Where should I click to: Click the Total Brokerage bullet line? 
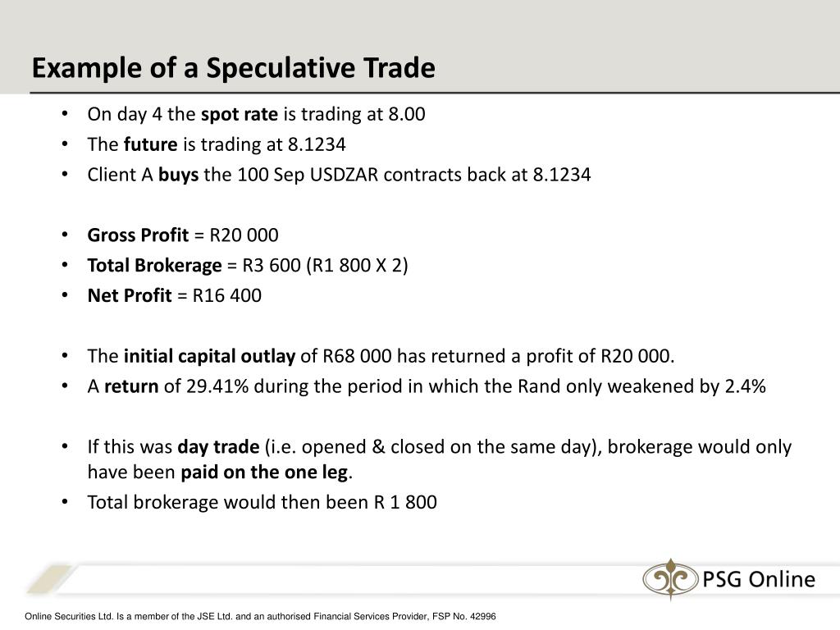click(x=248, y=265)
